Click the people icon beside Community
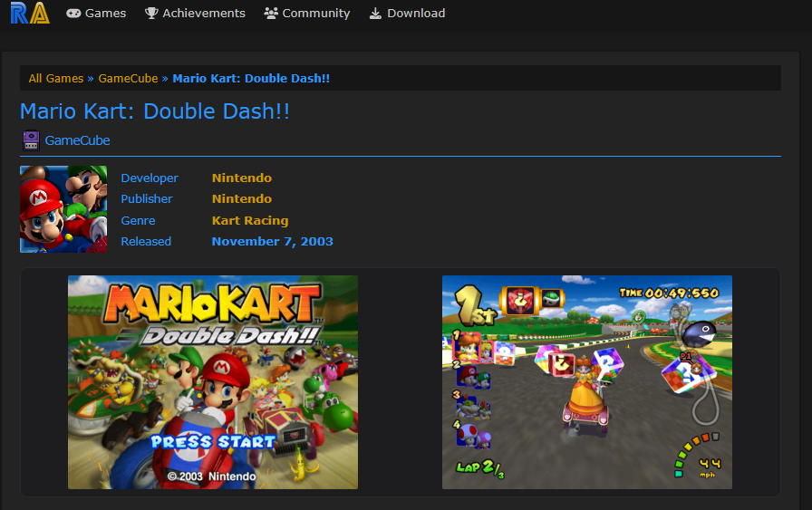The height and width of the screenshot is (510, 812). click(271, 13)
